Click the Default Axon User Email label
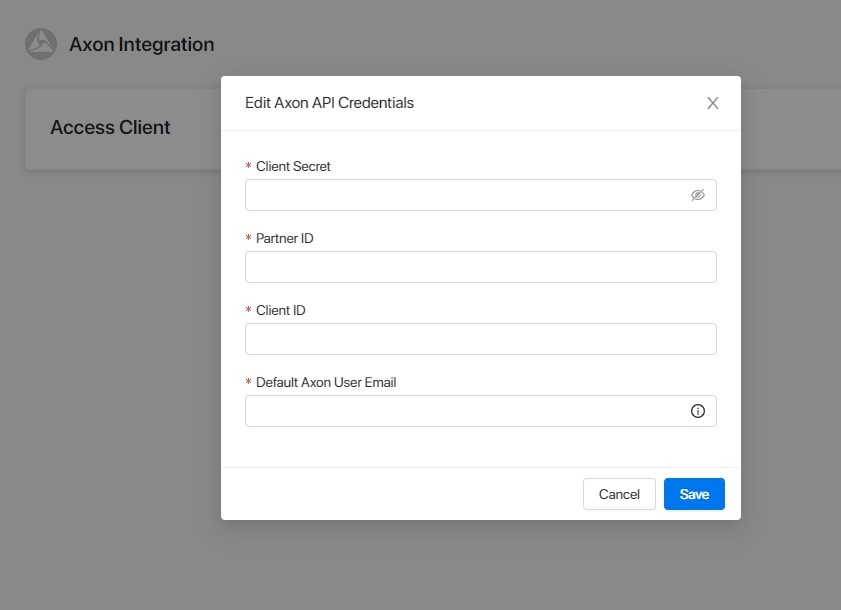This screenshot has height=610, width=841. pos(326,383)
